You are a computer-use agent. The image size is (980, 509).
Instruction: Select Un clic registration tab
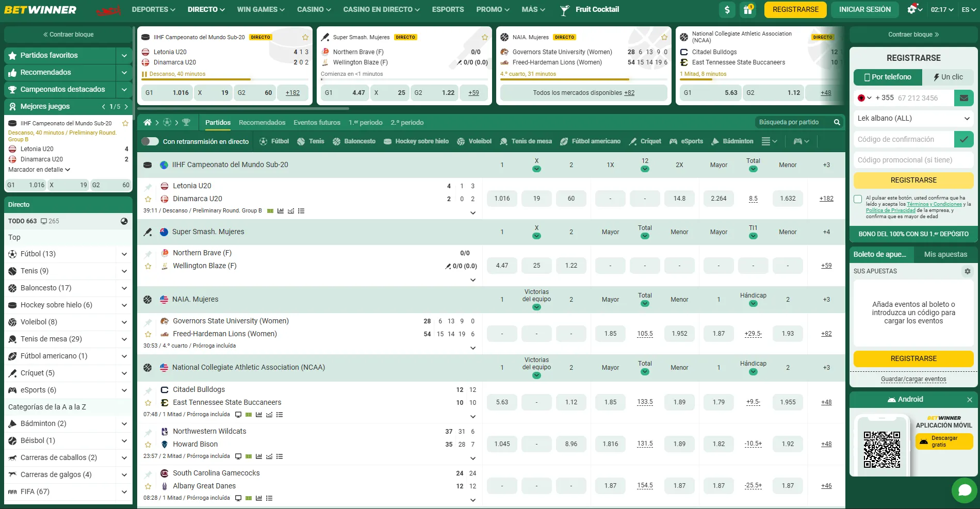click(x=948, y=77)
